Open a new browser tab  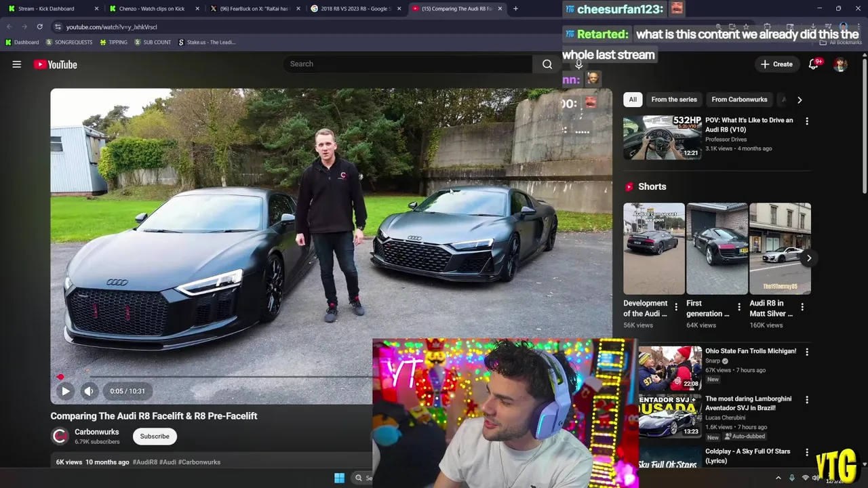(515, 9)
